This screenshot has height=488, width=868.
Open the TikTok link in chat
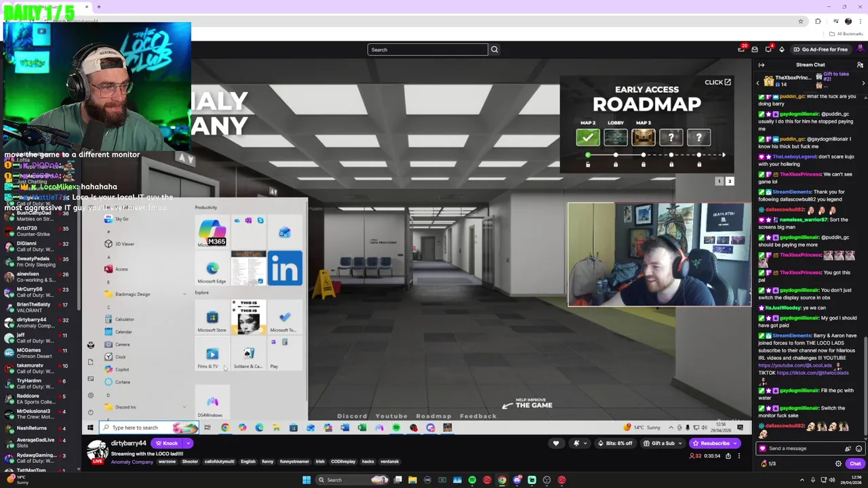pyautogui.click(x=812, y=373)
